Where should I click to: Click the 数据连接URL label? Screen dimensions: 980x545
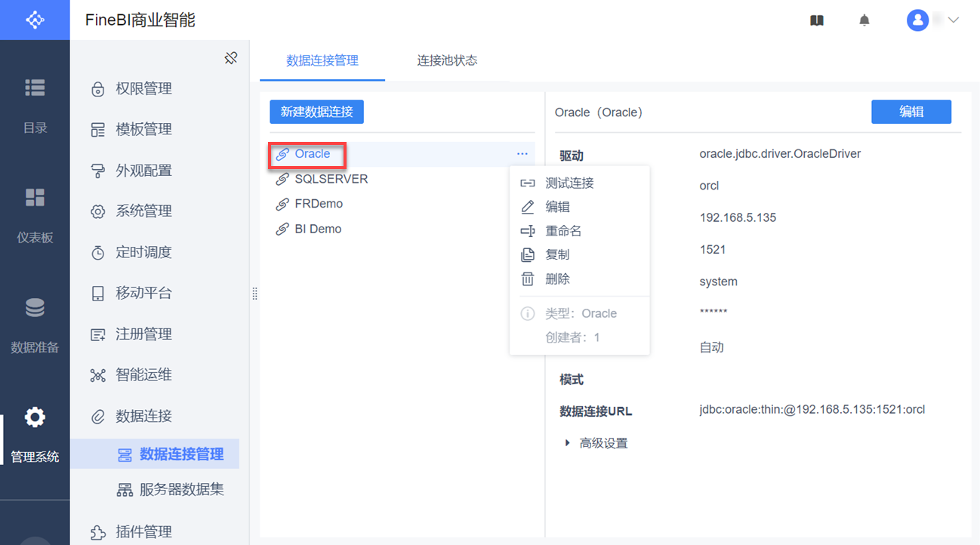[x=596, y=411]
